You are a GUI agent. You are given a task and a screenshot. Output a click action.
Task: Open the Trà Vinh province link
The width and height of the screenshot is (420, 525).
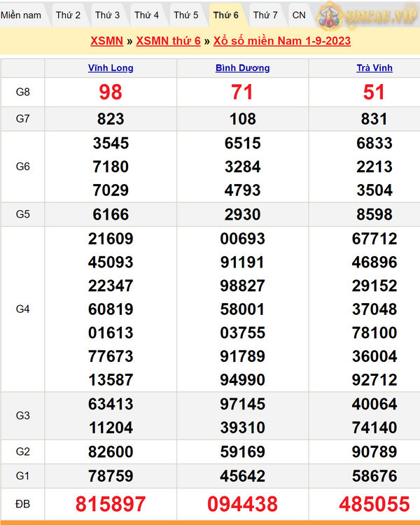374,68
